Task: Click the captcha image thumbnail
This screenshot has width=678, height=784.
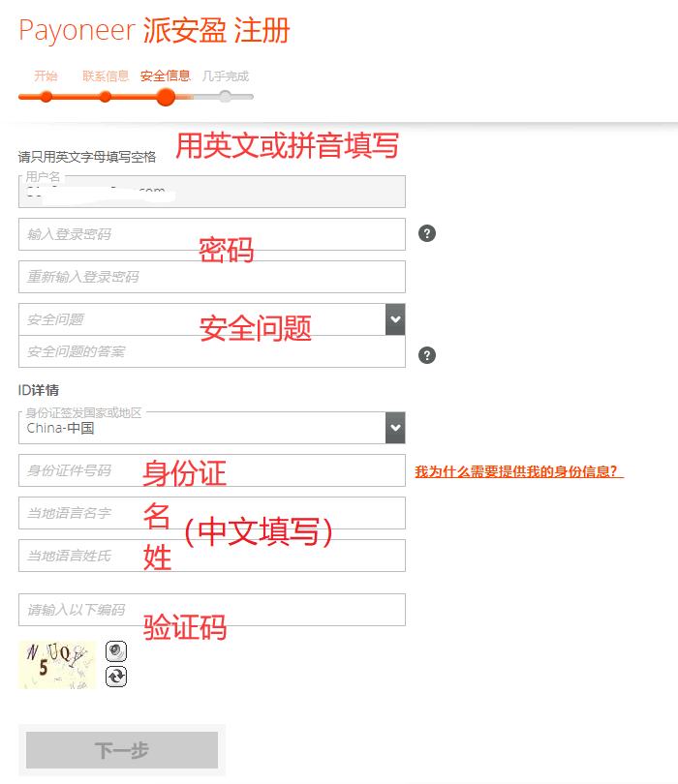Action: click(x=57, y=665)
